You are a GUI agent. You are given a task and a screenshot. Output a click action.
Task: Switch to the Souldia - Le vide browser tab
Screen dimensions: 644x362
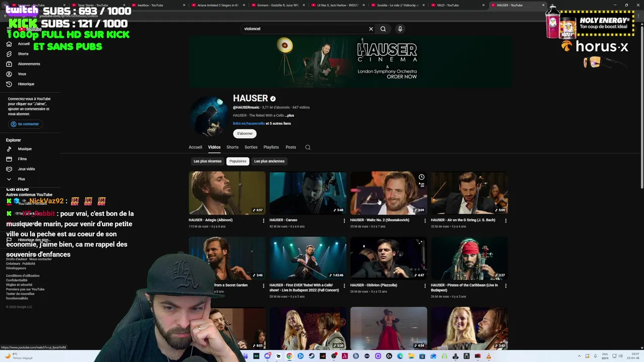(x=397, y=5)
